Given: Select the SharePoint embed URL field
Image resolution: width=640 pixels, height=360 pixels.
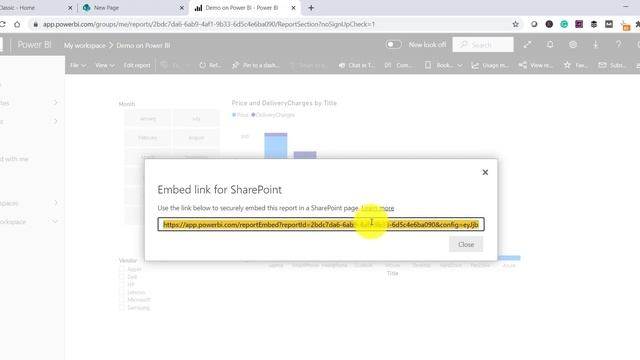Looking at the screenshot, I should point(321,224).
